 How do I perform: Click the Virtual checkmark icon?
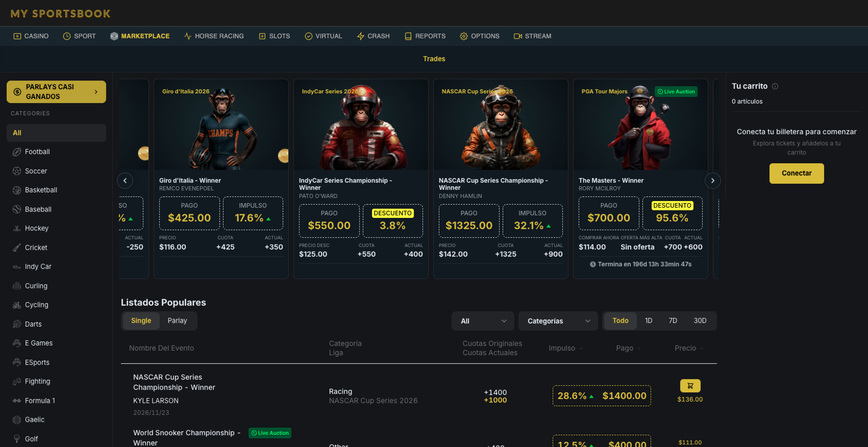[308, 36]
